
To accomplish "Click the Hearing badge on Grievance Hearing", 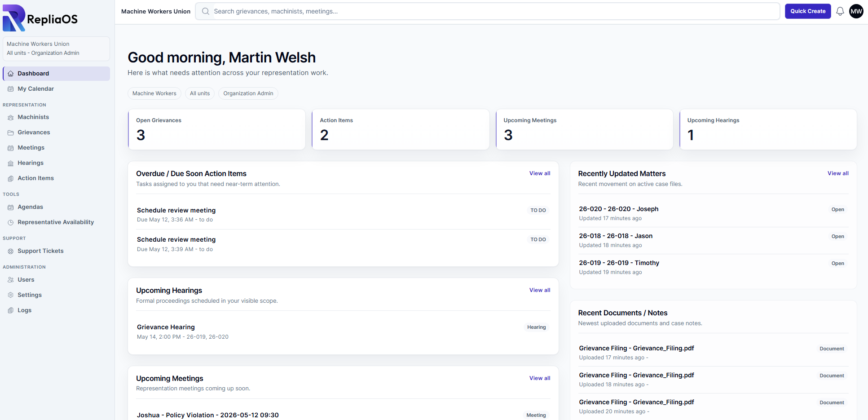I will point(536,327).
